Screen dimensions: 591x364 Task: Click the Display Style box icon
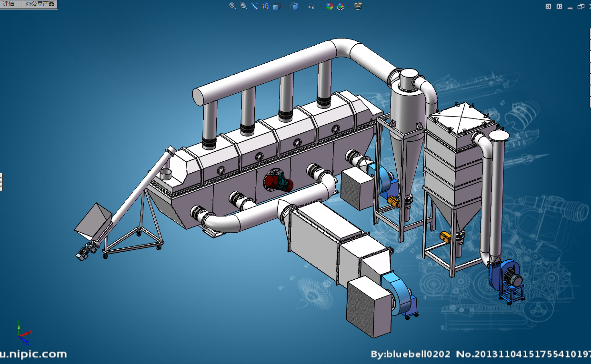coord(294,6)
